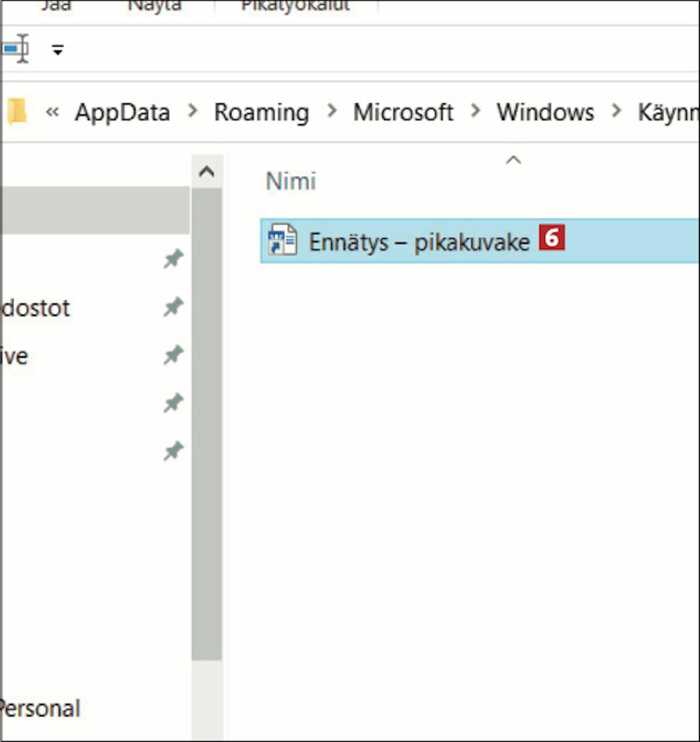Navigate to the AppData breadcrumb folder
This screenshot has height=742, width=700.
point(122,113)
